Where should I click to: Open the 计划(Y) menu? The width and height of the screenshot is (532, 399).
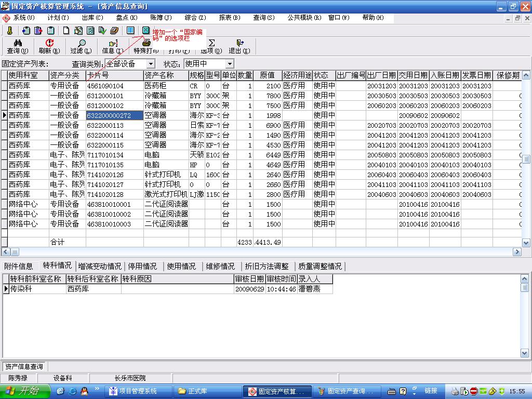[58, 18]
